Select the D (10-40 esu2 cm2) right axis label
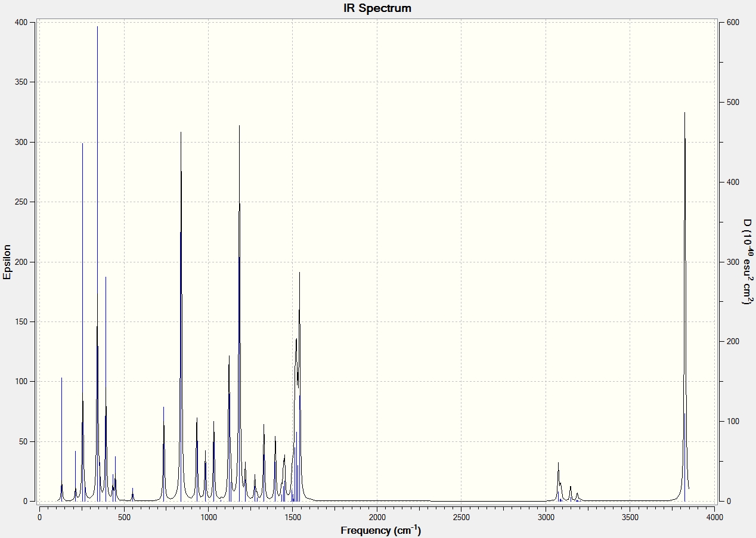 (746, 262)
